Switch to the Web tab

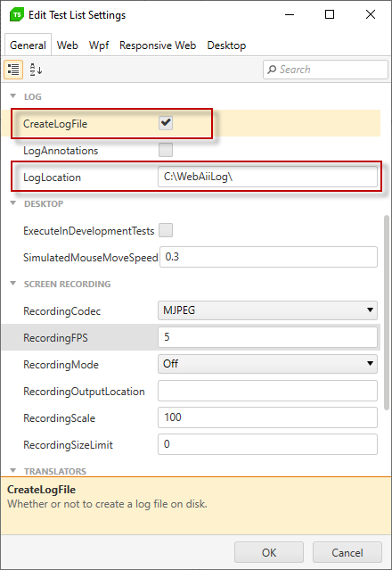(67, 45)
